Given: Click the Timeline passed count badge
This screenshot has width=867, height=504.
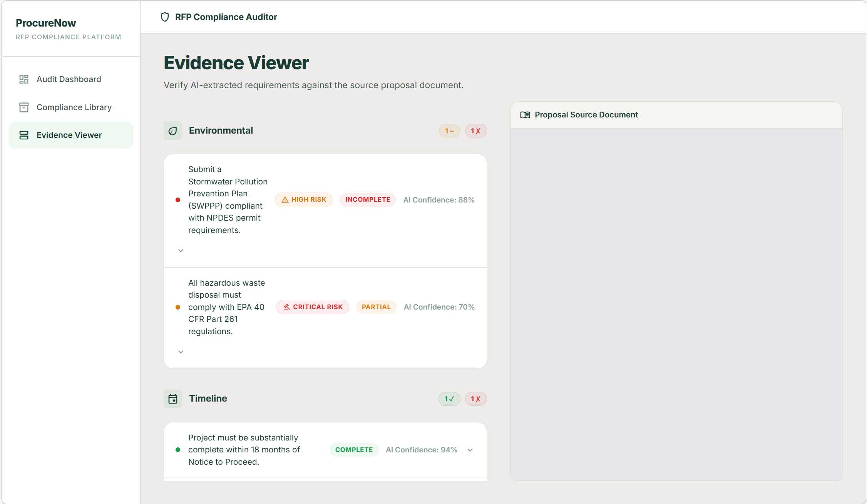Looking at the screenshot, I should [449, 399].
